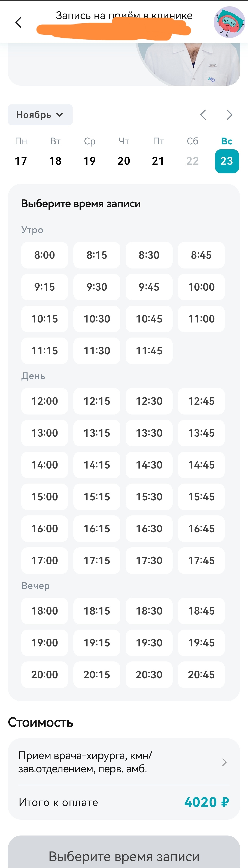Open the Ноябрь month dropdown
The image size is (248, 868).
(40, 115)
